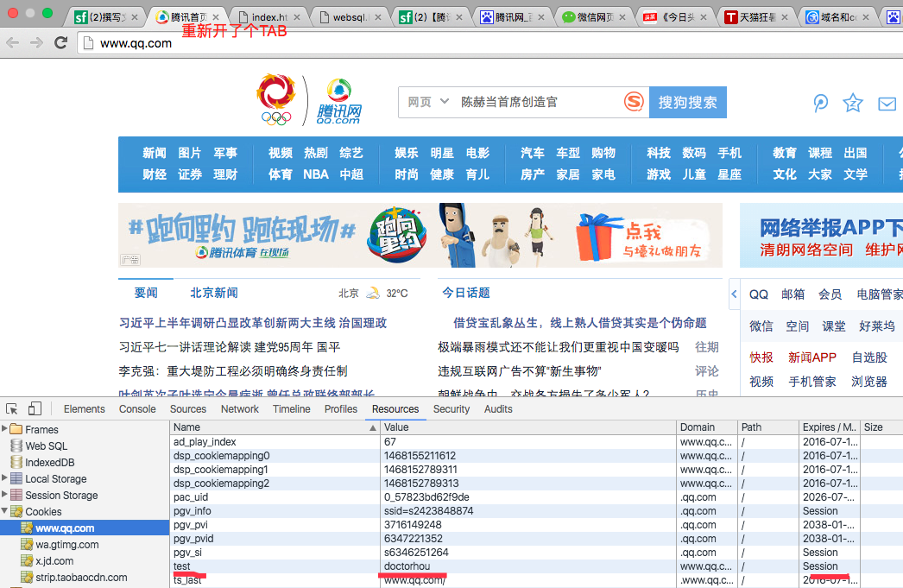
Task: Open the Timeline tab
Action: pyautogui.click(x=292, y=409)
